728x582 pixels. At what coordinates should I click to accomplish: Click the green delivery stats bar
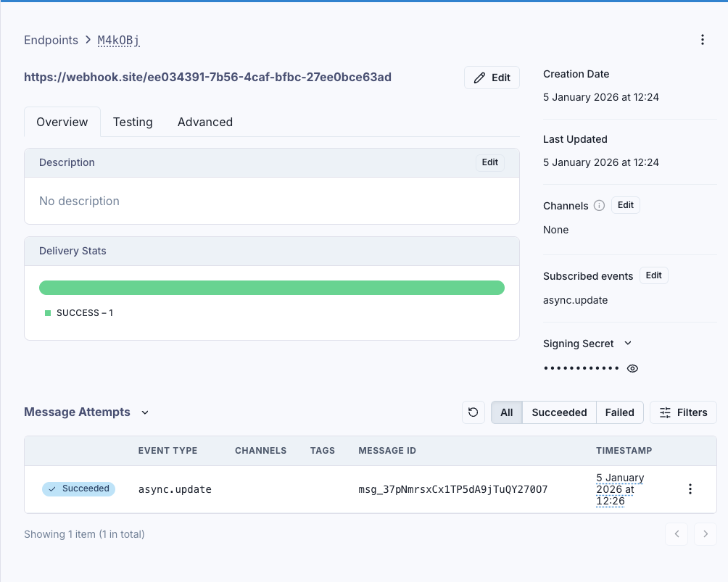pos(272,287)
